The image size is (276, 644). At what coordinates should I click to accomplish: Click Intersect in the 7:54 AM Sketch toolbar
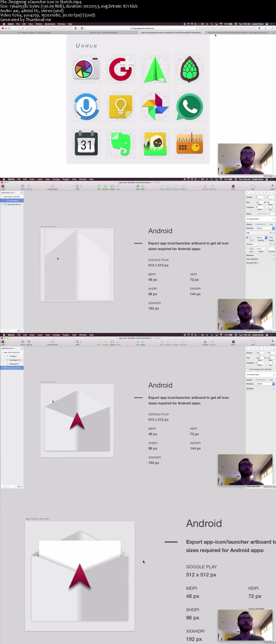click(x=175, y=187)
